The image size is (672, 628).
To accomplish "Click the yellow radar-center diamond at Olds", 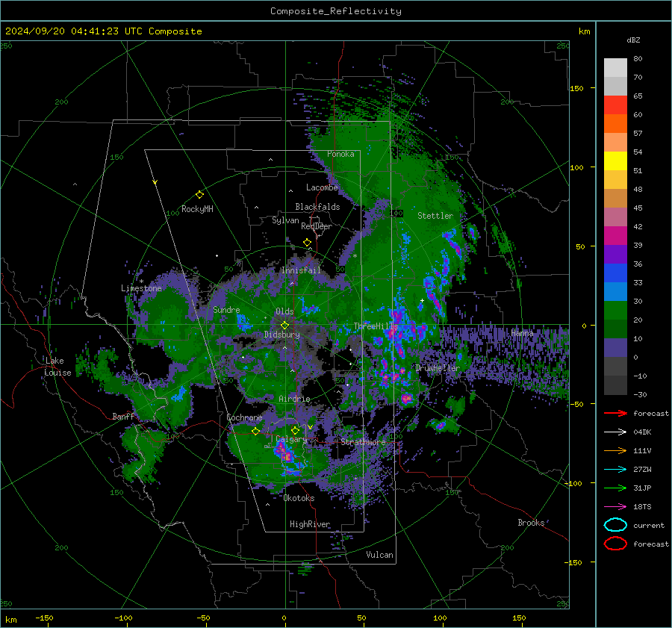I will click(x=284, y=326).
